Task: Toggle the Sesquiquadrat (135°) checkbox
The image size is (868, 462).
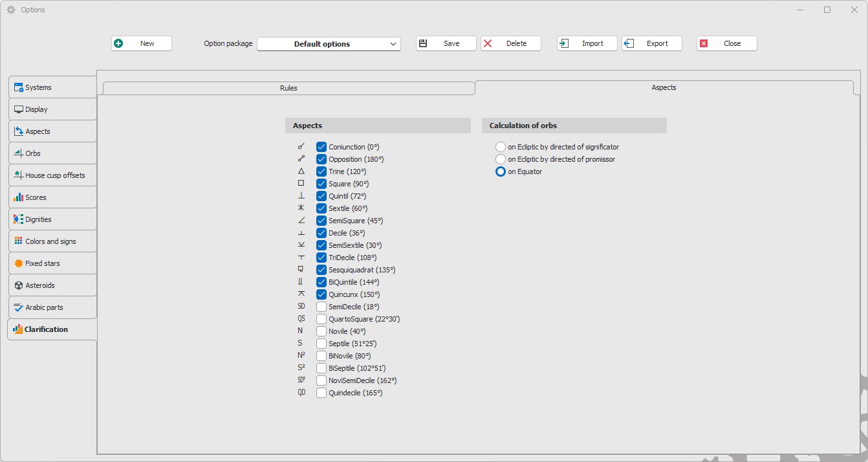Action: pyautogui.click(x=321, y=270)
